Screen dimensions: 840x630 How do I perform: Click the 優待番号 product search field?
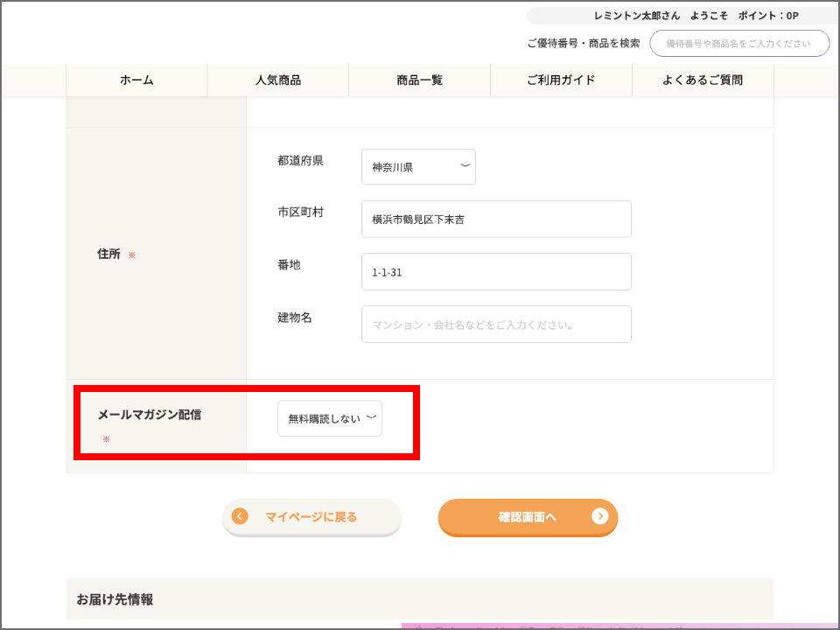(739, 44)
